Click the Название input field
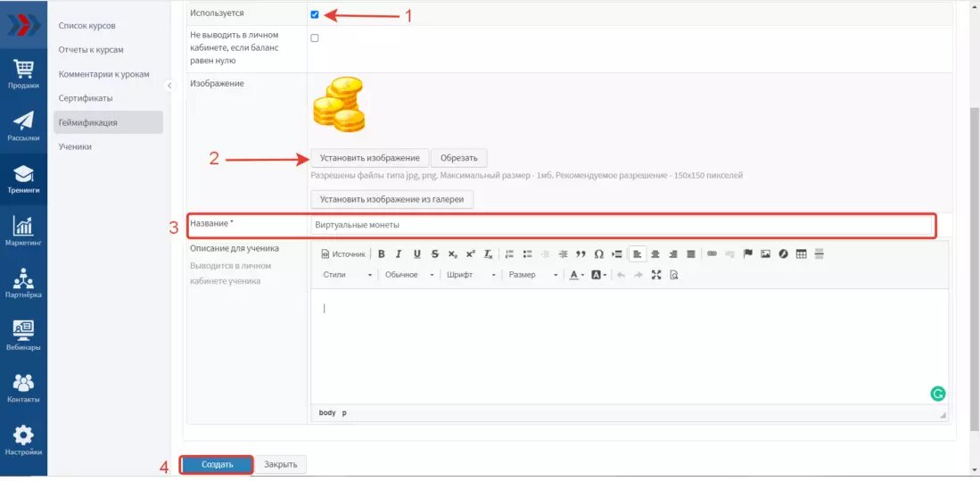Screen dimensions: 980x481 click(622, 225)
